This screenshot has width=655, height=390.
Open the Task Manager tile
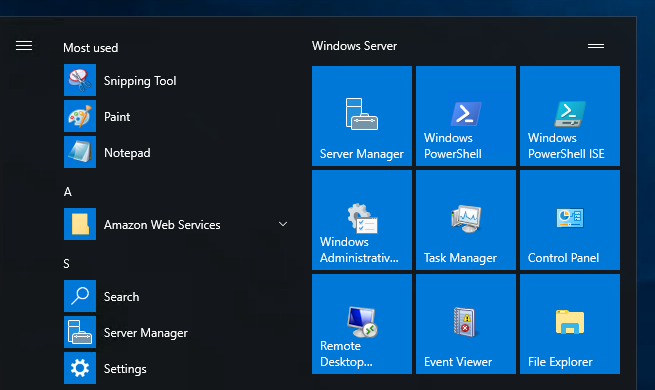(466, 220)
